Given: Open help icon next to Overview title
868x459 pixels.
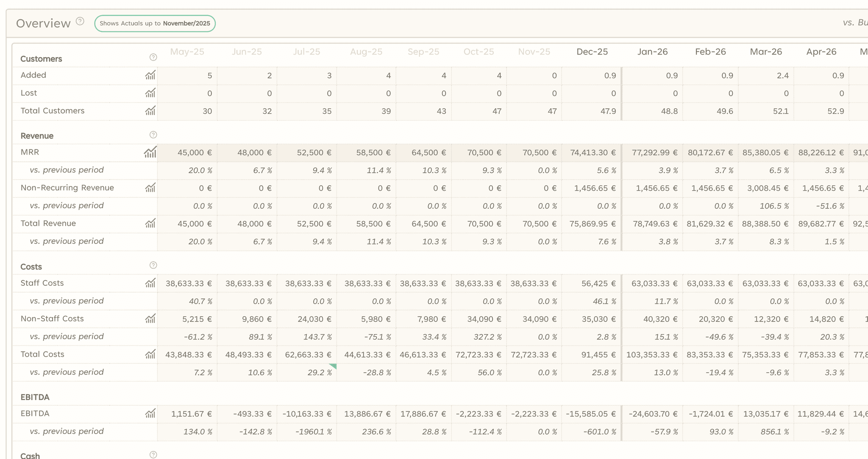Looking at the screenshot, I should click(80, 22).
